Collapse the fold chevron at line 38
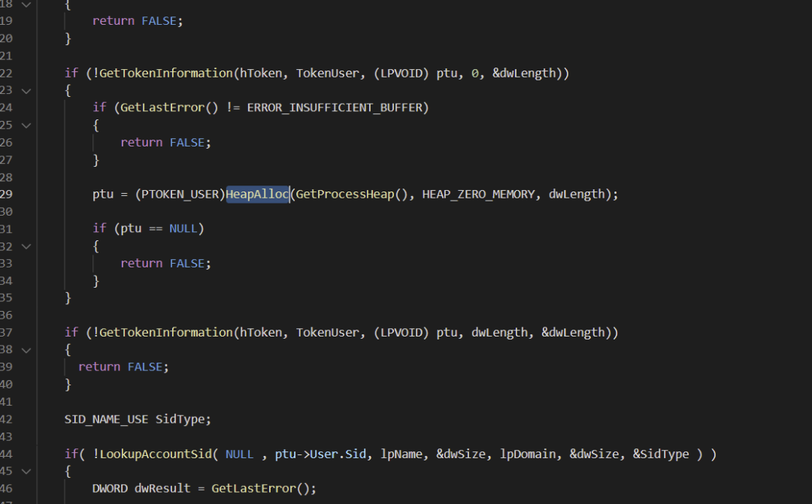 [x=26, y=350]
